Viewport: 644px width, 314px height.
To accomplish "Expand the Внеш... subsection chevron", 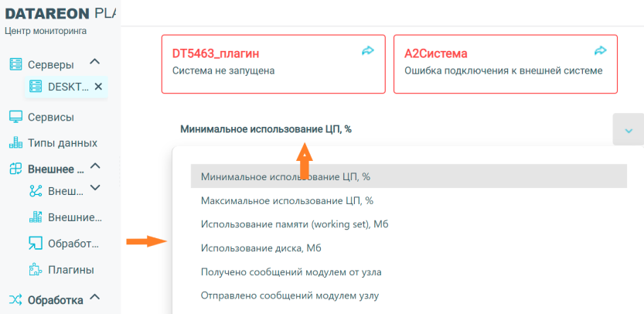I will 95,188.
